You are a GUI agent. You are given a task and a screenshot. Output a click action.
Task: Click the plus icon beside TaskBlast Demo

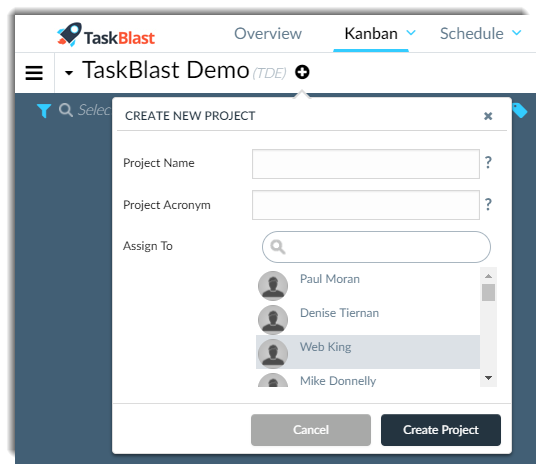(x=302, y=72)
